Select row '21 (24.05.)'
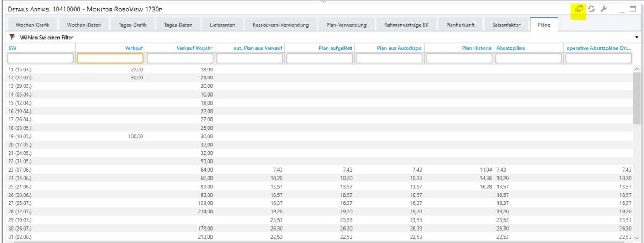This screenshot has height=243, width=644. (x=319, y=153)
